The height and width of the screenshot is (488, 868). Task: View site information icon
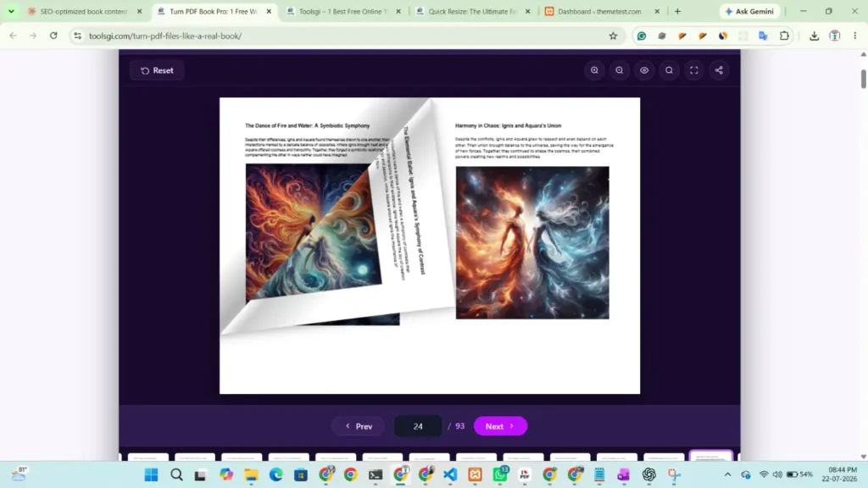[77, 36]
